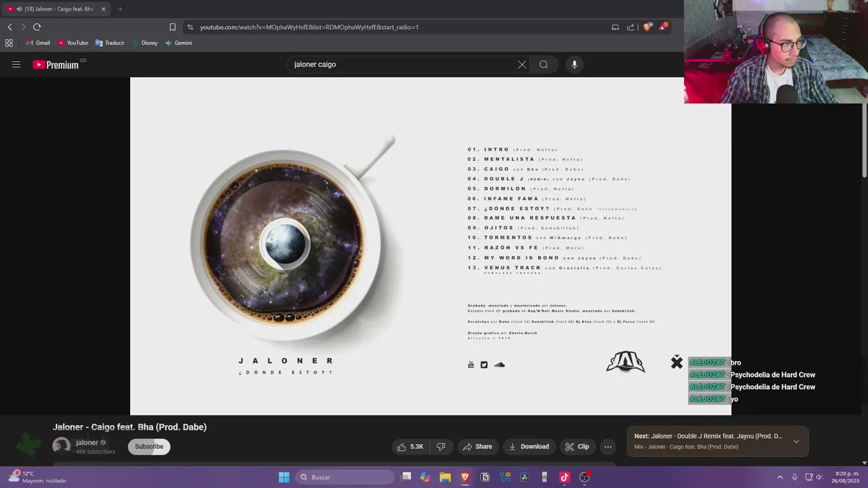
Task: Open Brave Rewards triangle icon
Action: pyautogui.click(x=664, y=27)
